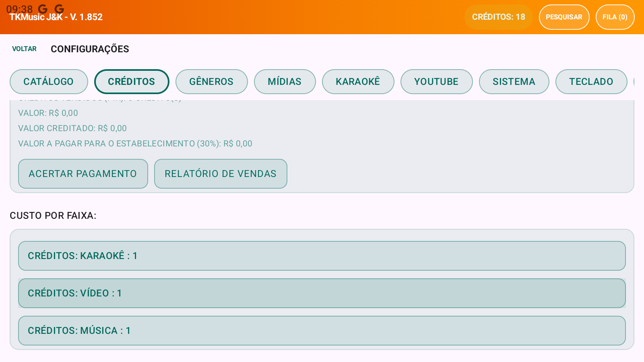Edit the CRÉDITOS: VÍDEO cost row
The image size is (644, 362).
[x=322, y=293]
